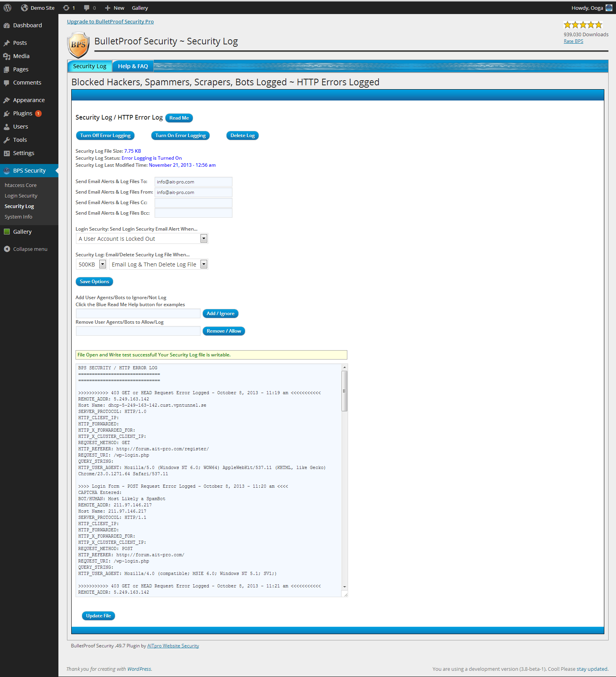Open htaccess Core submenu item
Viewport: 616px width, 677px height.
click(x=21, y=185)
